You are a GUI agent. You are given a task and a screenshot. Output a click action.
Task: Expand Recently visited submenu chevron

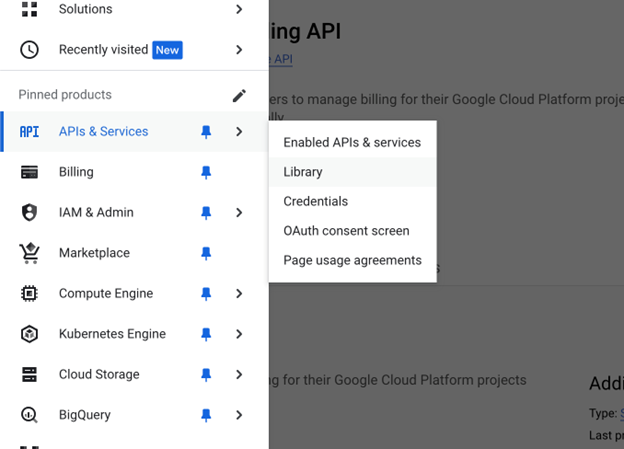click(239, 50)
